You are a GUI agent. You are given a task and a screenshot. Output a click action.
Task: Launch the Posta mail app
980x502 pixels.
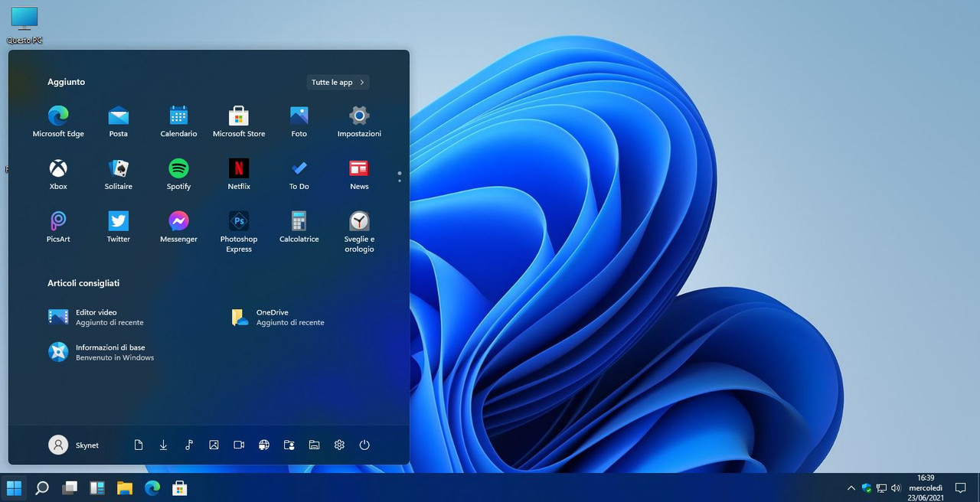click(x=119, y=122)
